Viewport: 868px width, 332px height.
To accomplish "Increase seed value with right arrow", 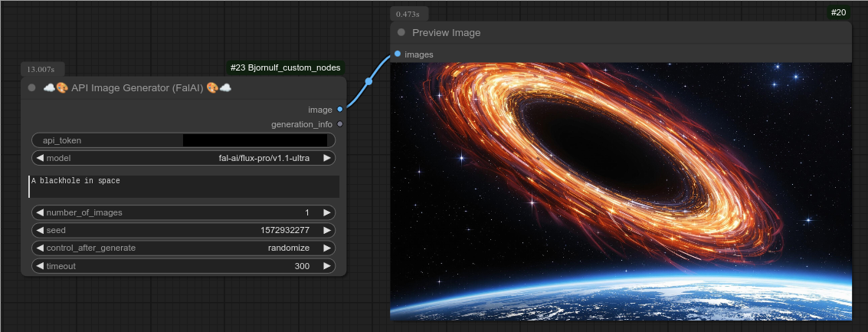I will (x=327, y=230).
